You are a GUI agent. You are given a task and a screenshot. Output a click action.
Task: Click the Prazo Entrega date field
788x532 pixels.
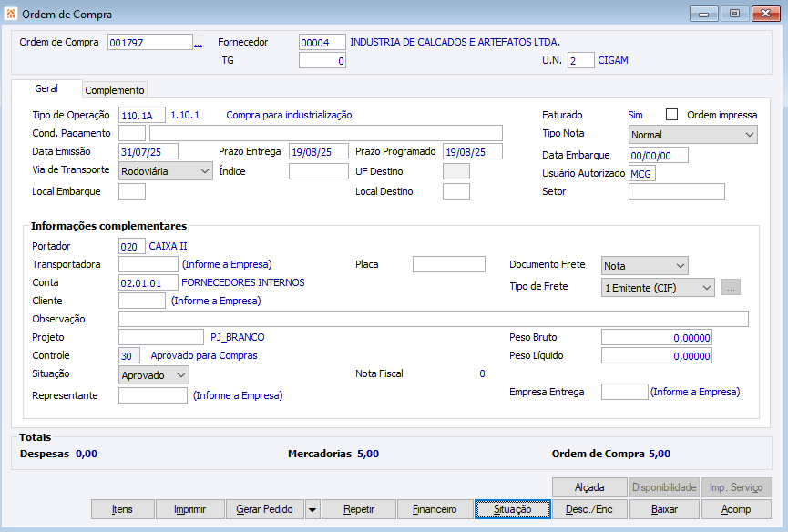319,151
